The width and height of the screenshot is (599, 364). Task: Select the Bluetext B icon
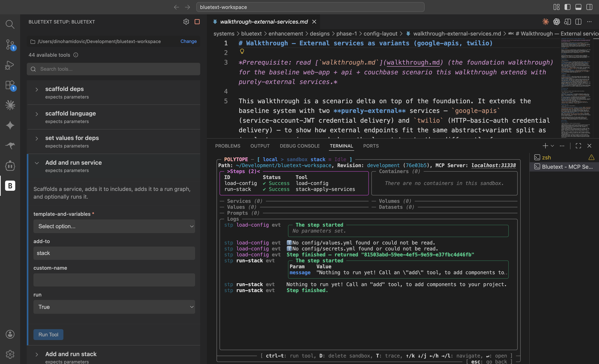(10, 186)
